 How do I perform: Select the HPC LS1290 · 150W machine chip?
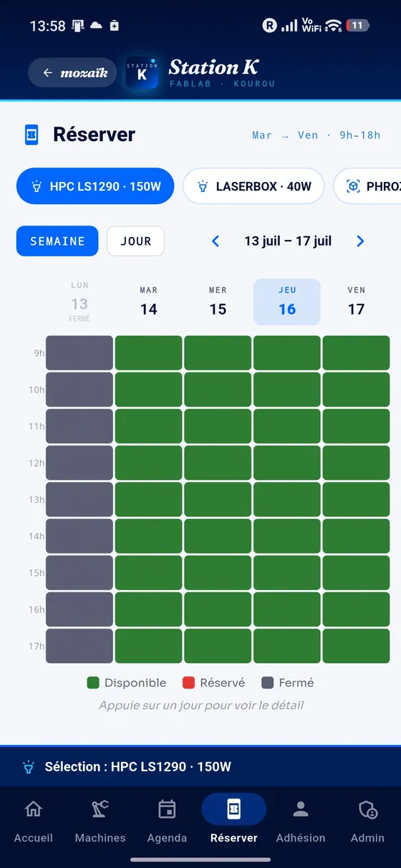point(95,186)
